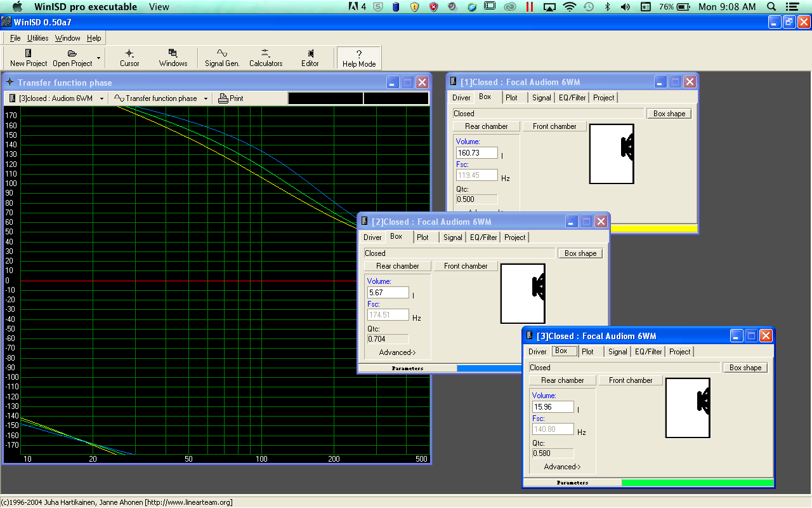Click the Time Machine icon in menu bar

click(589, 7)
